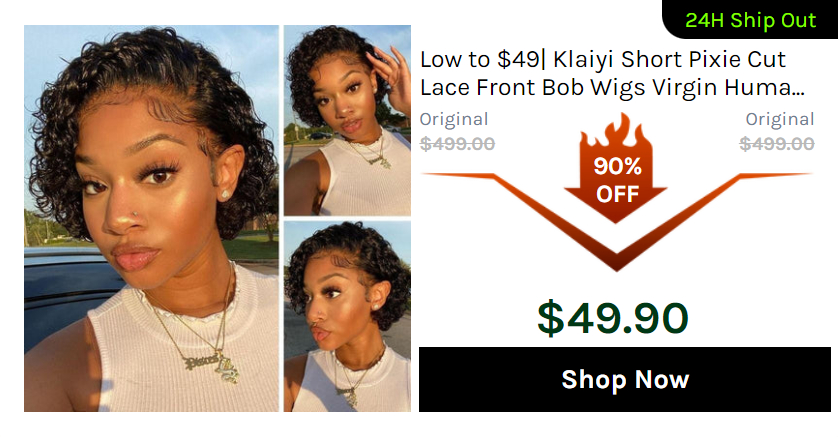Select the right Original label
838x437 pixels.
point(780,119)
